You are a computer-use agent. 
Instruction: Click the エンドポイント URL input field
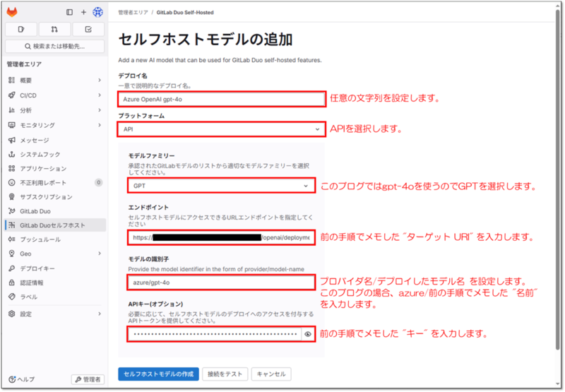(221, 237)
